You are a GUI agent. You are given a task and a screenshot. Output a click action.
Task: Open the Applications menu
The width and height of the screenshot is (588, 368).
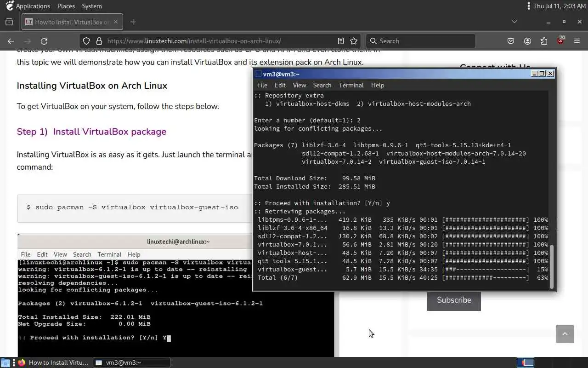tap(33, 6)
